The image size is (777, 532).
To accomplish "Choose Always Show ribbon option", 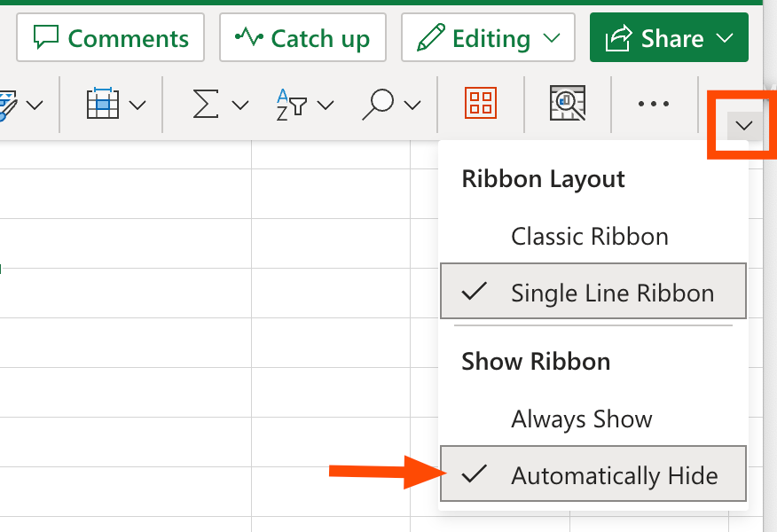I will [x=593, y=419].
